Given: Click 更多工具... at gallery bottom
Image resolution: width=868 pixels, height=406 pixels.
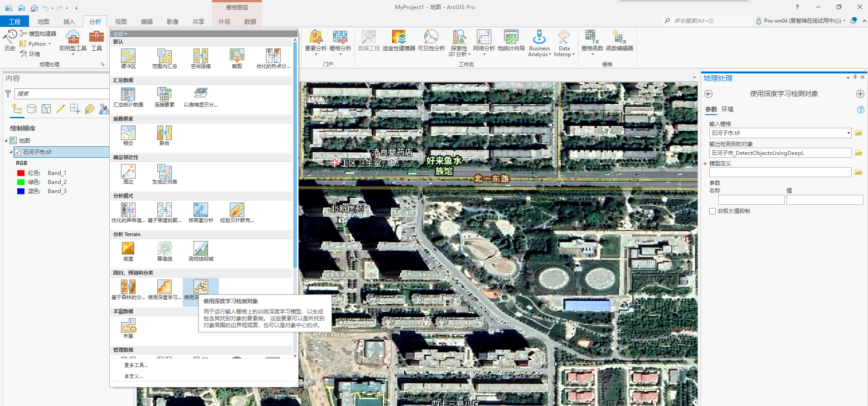Looking at the screenshot, I should pyautogui.click(x=136, y=365).
